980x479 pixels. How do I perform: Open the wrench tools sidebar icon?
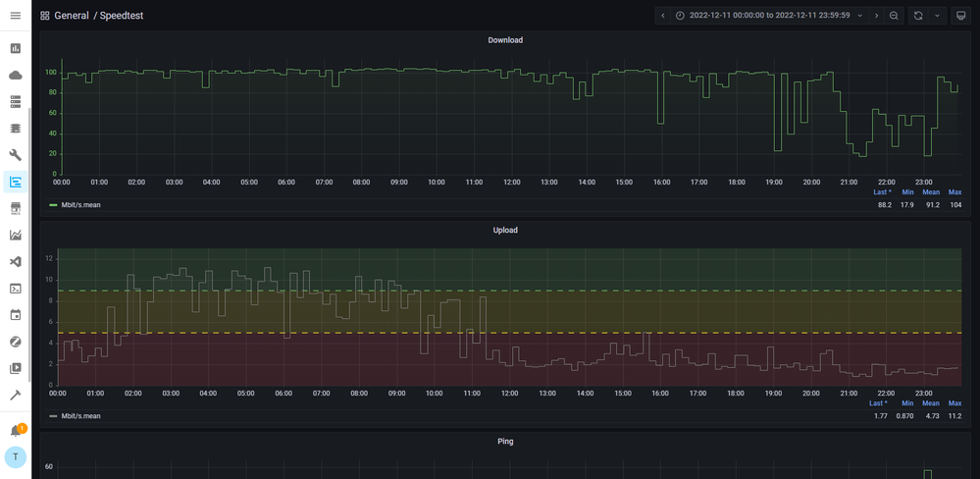15,155
